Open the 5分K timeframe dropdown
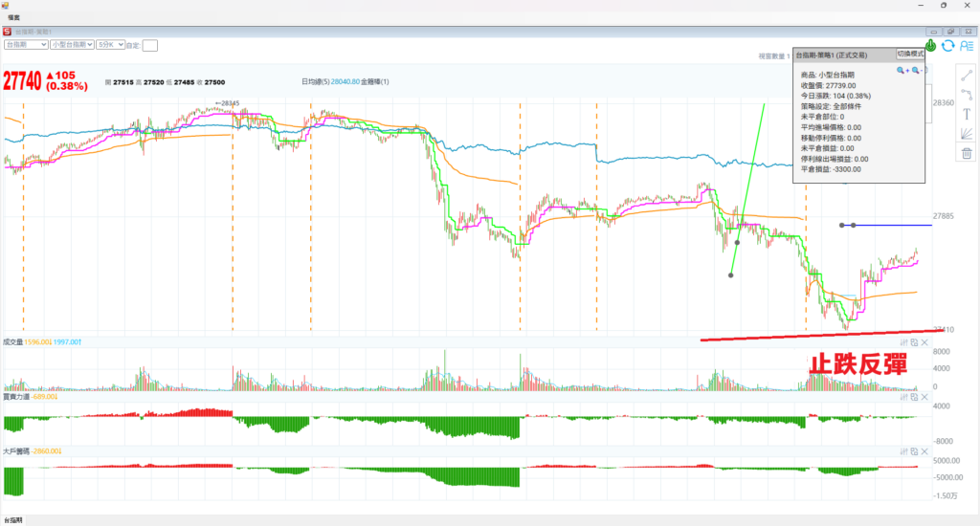The width and height of the screenshot is (980, 526). 120,44
